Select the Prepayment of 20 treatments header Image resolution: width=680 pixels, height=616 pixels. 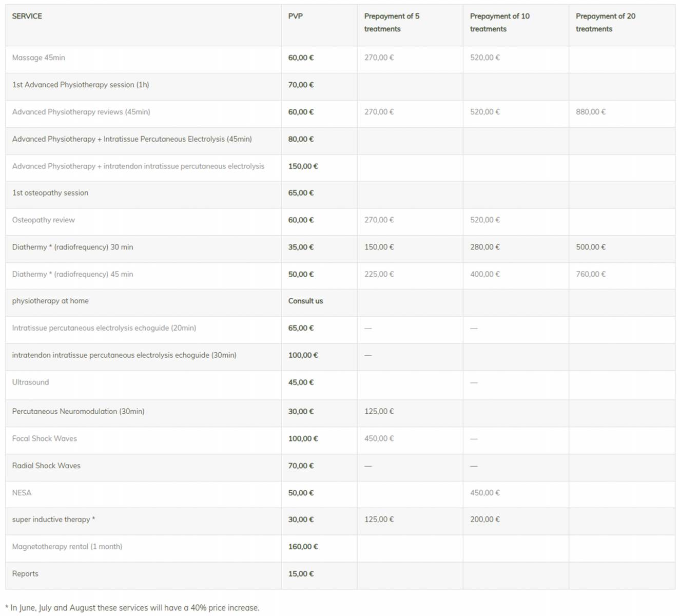(606, 23)
